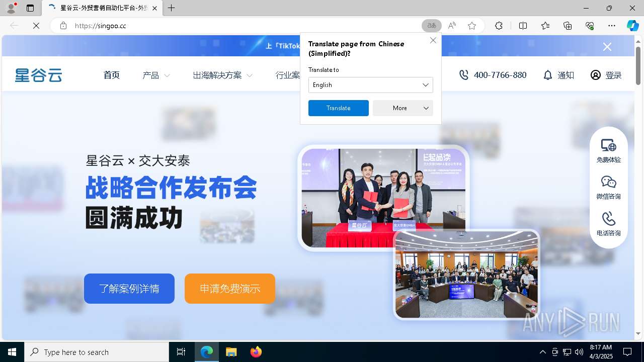Image resolution: width=644 pixels, height=362 pixels.
Task: Open Task View in taskbar
Action: [181, 352]
